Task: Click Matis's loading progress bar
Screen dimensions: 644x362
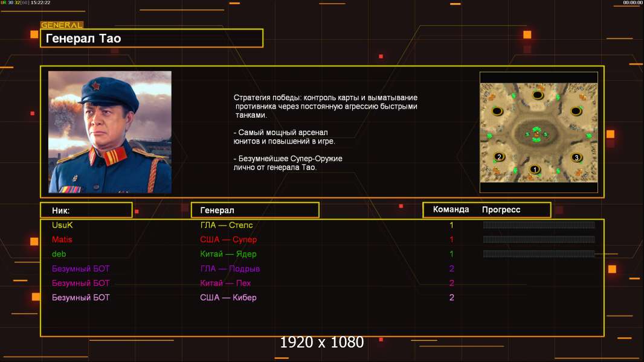Action: click(x=539, y=240)
